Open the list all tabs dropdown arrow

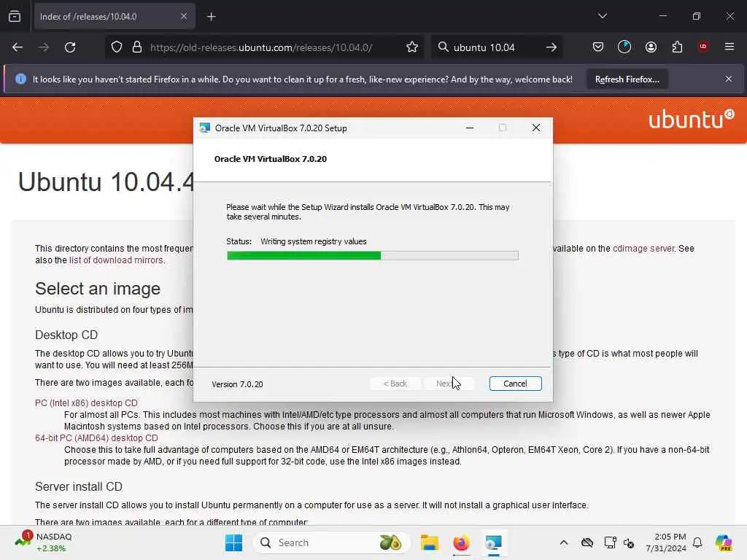602,16
